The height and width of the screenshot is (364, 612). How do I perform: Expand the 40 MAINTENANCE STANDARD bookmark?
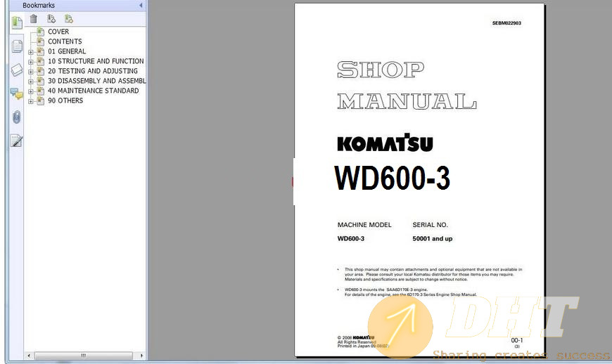[x=31, y=91]
